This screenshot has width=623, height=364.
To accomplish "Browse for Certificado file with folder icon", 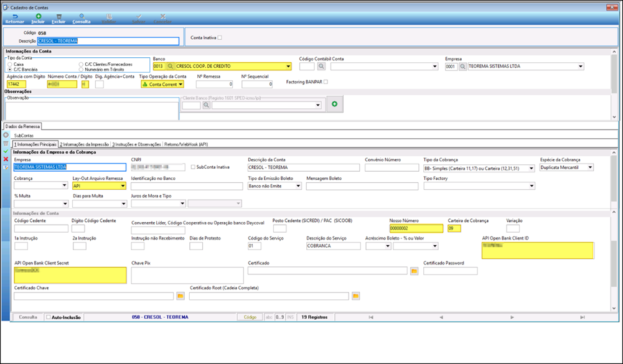I will [x=414, y=271].
